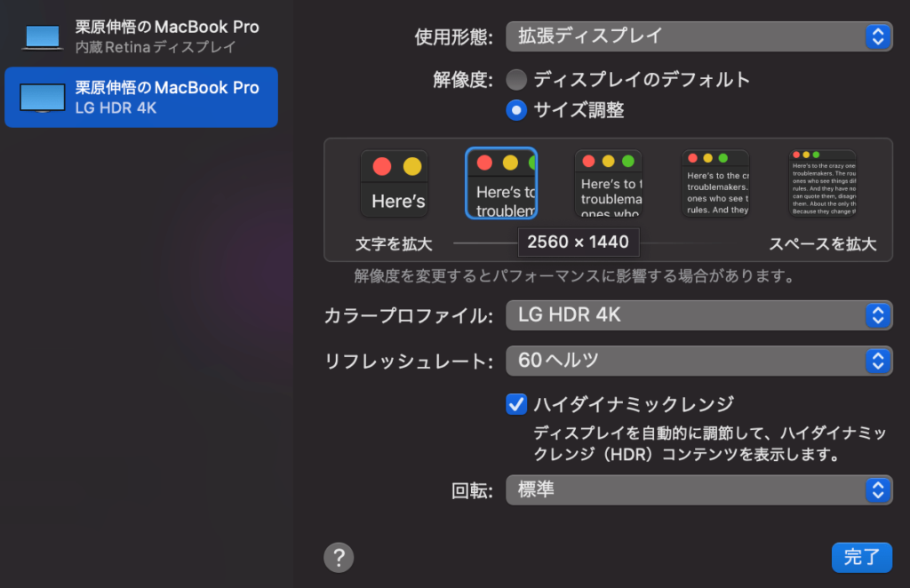Choose the fourth resolution thumbnail

[x=715, y=183]
